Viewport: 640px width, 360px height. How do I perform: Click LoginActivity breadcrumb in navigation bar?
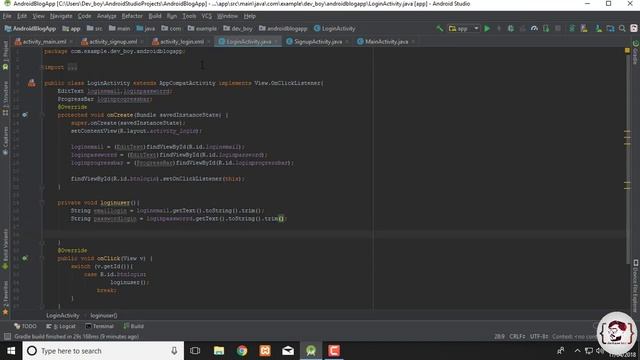(335, 29)
